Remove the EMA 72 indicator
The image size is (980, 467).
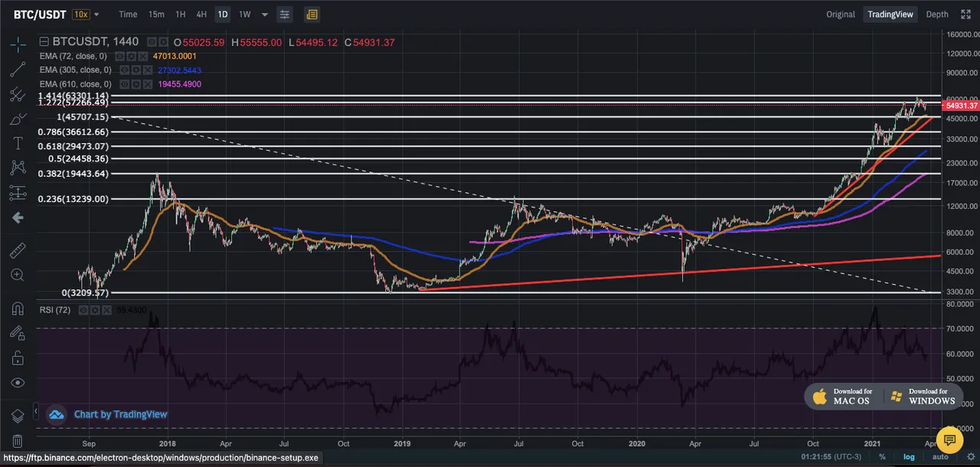point(144,56)
